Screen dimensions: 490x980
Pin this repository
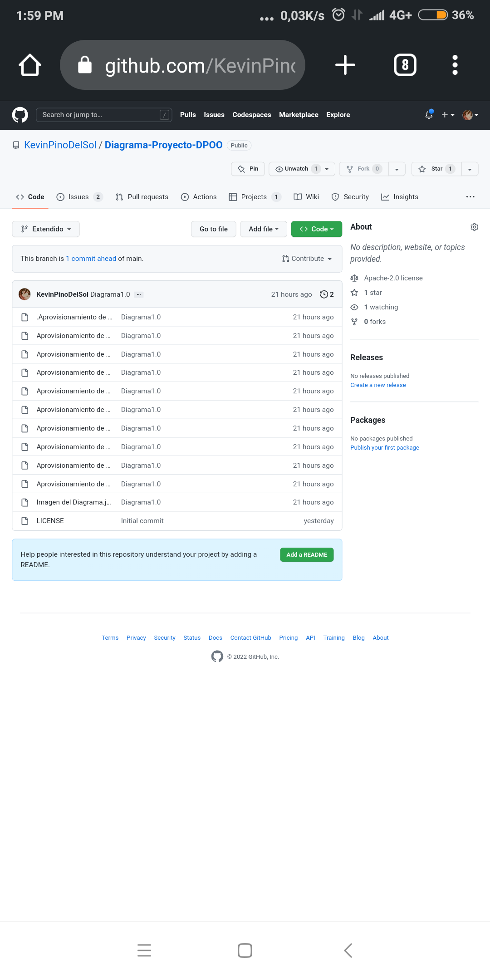(x=248, y=169)
